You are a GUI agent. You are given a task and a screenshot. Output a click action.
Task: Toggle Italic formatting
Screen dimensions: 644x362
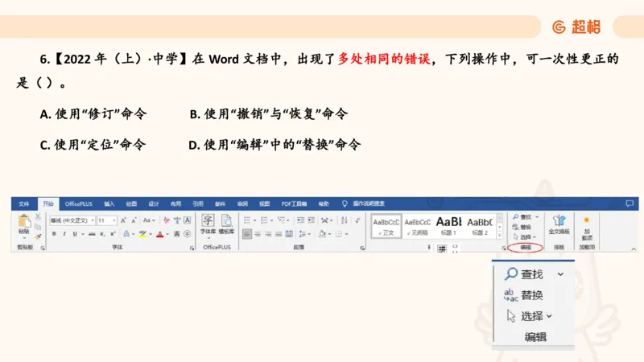[x=64, y=234]
